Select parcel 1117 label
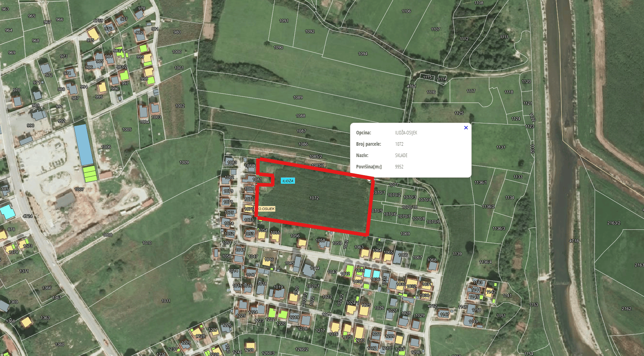Screen dimensions: 644x356 click(x=471, y=91)
